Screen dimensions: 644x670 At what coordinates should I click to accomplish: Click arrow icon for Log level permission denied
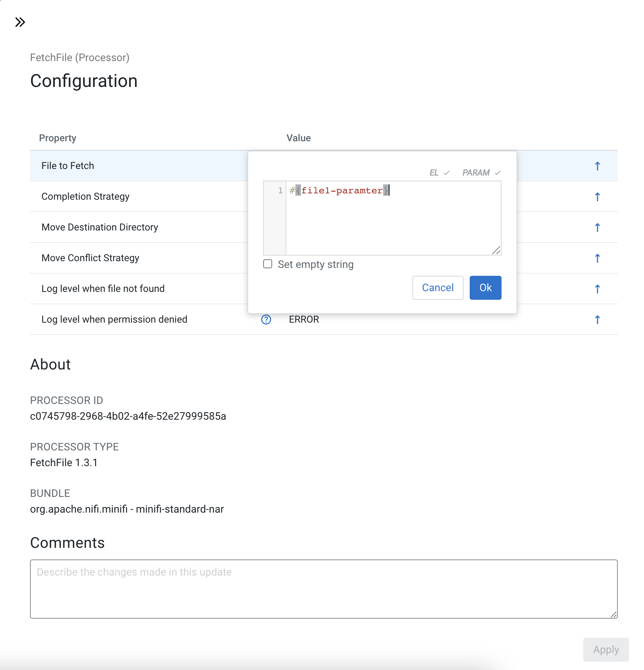pos(597,320)
